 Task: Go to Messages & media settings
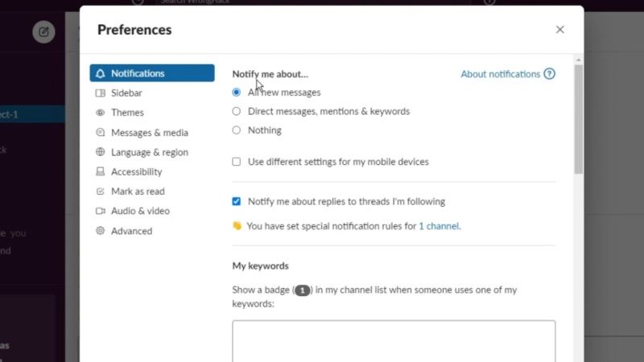click(152, 133)
